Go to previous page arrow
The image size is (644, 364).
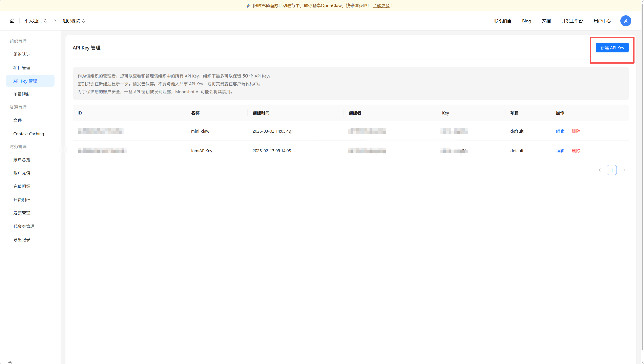tap(600, 170)
